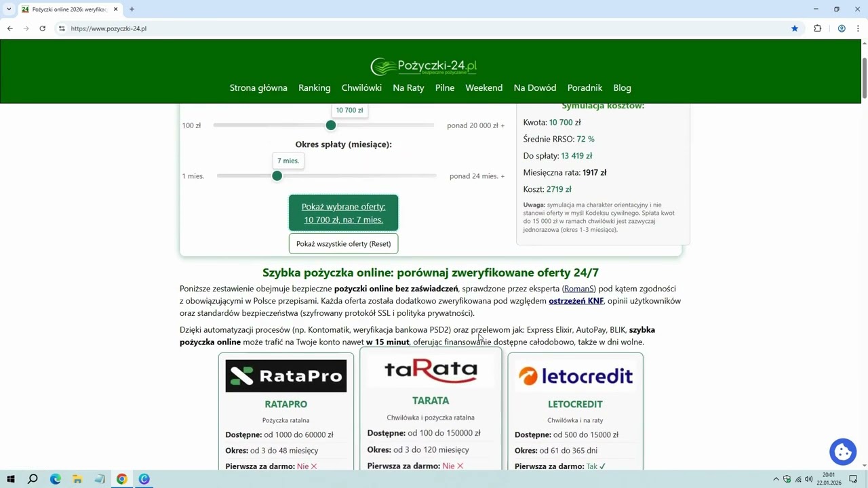Open the Pilne menu item
Image resolution: width=868 pixels, height=488 pixels.
445,87
